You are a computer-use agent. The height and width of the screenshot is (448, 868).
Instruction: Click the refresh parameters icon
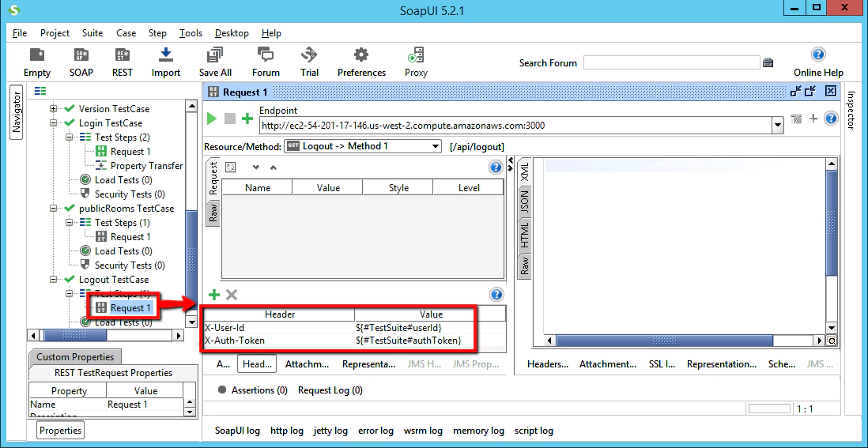pyautogui.click(x=230, y=167)
